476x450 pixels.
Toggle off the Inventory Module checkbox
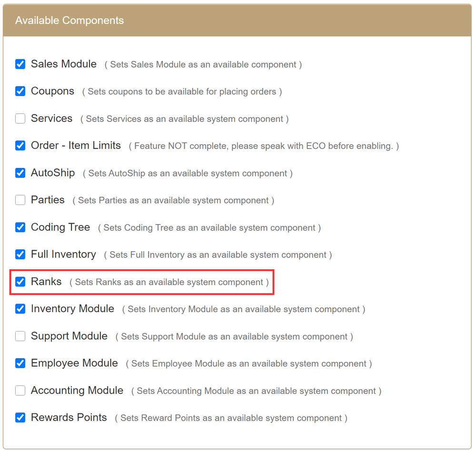click(x=20, y=309)
